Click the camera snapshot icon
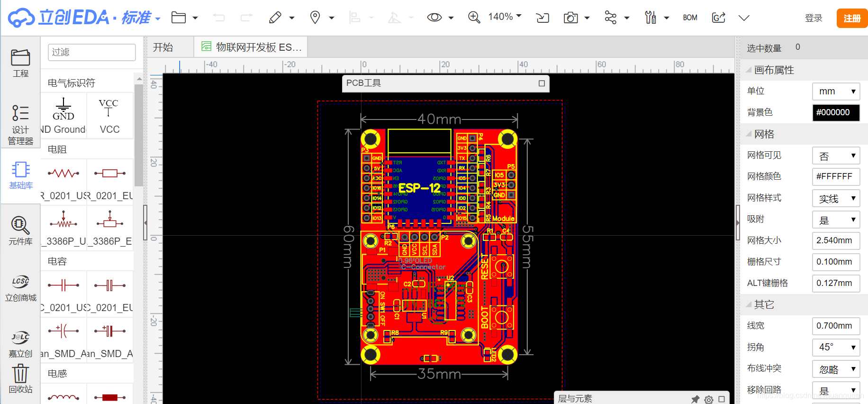 click(570, 18)
